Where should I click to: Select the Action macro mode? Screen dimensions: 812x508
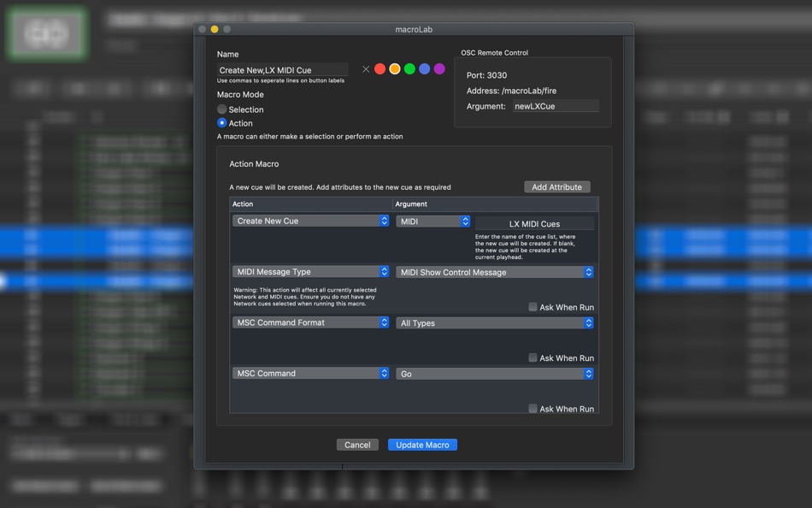pyautogui.click(x=221, y=123)
